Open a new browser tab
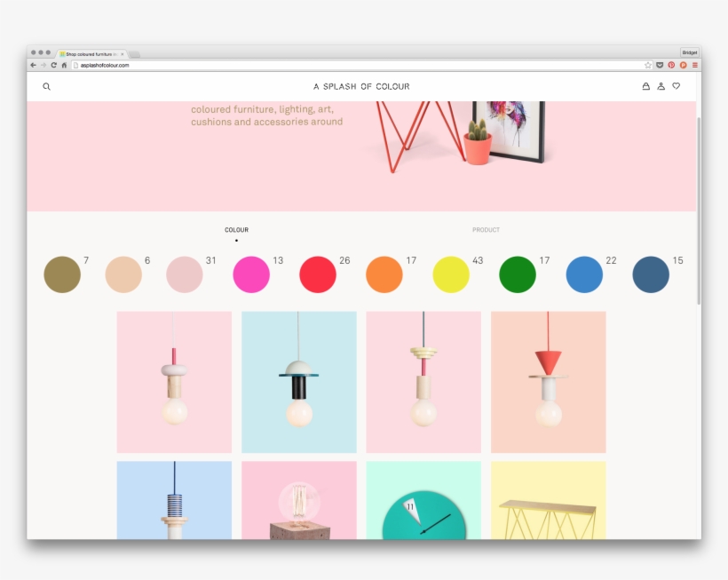Image resolution: width=728 pixels, height=580 pixels. click(x=135, y=54)
